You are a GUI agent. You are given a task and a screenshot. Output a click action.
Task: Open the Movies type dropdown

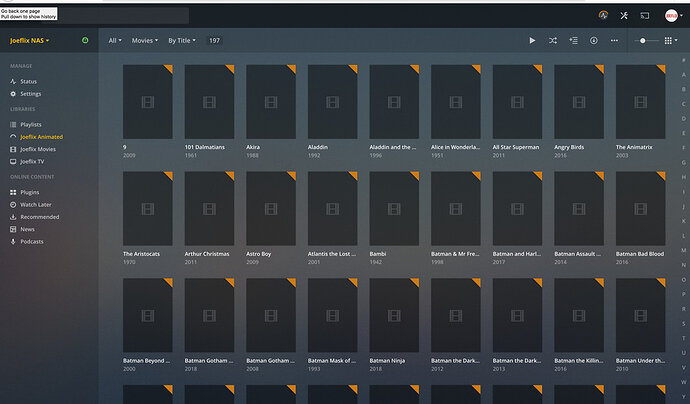point(145,40)
